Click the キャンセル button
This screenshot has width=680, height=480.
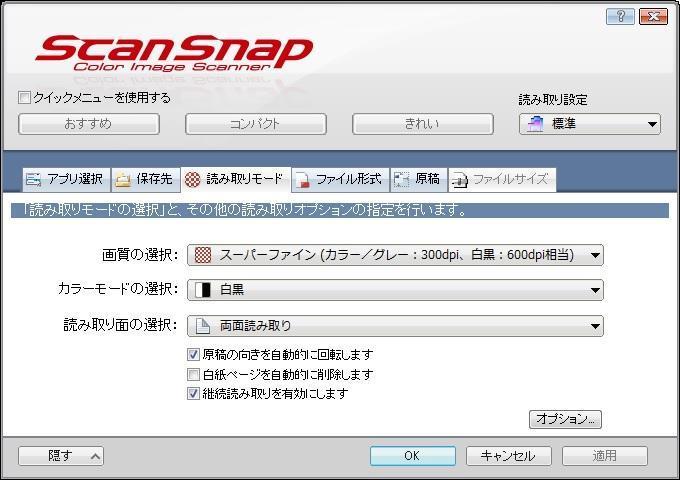[x=509, y=456]
